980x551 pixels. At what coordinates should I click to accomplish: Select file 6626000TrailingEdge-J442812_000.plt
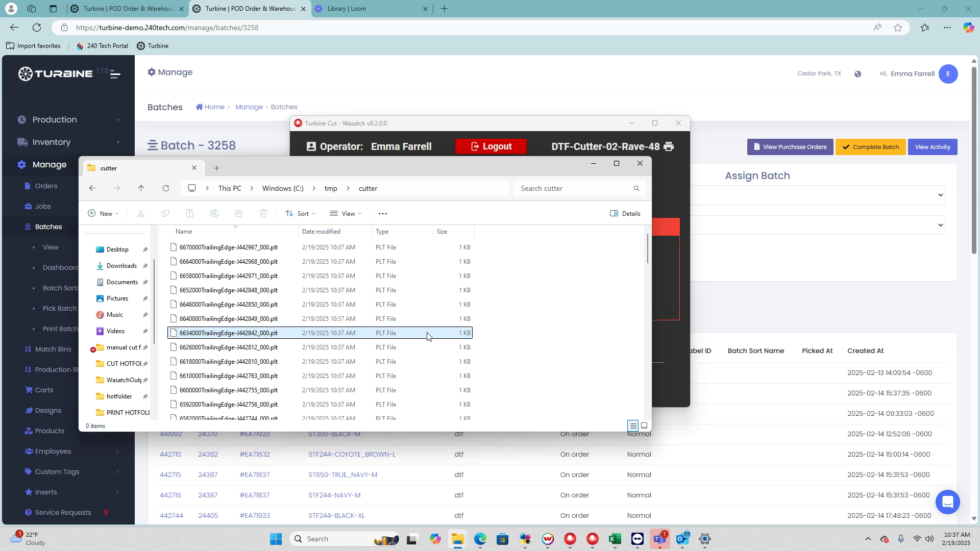[x=229, y=347]
